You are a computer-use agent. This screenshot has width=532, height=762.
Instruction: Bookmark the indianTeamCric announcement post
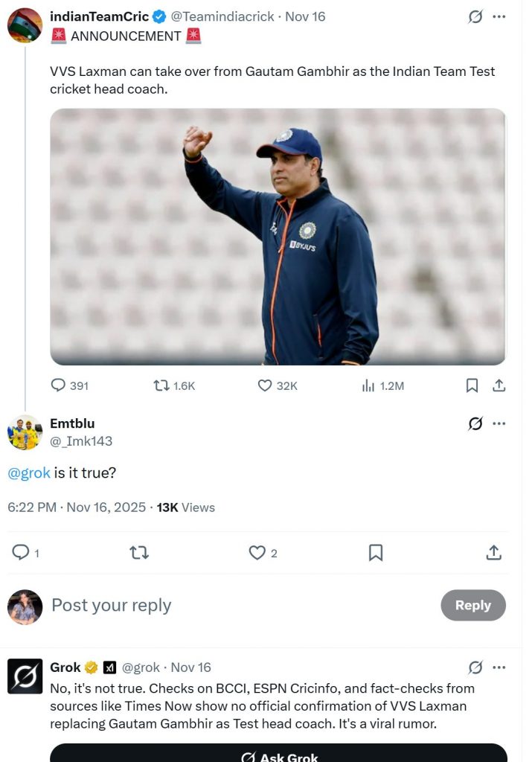472,385
